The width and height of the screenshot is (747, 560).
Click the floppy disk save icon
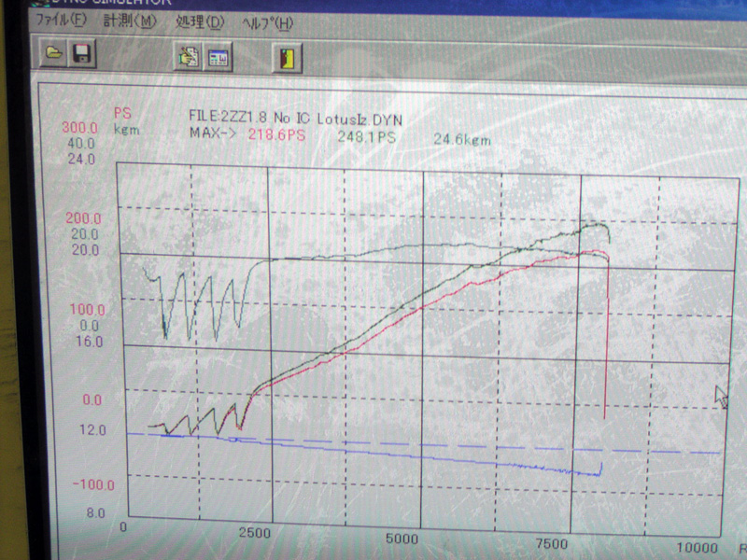[80, 53]
